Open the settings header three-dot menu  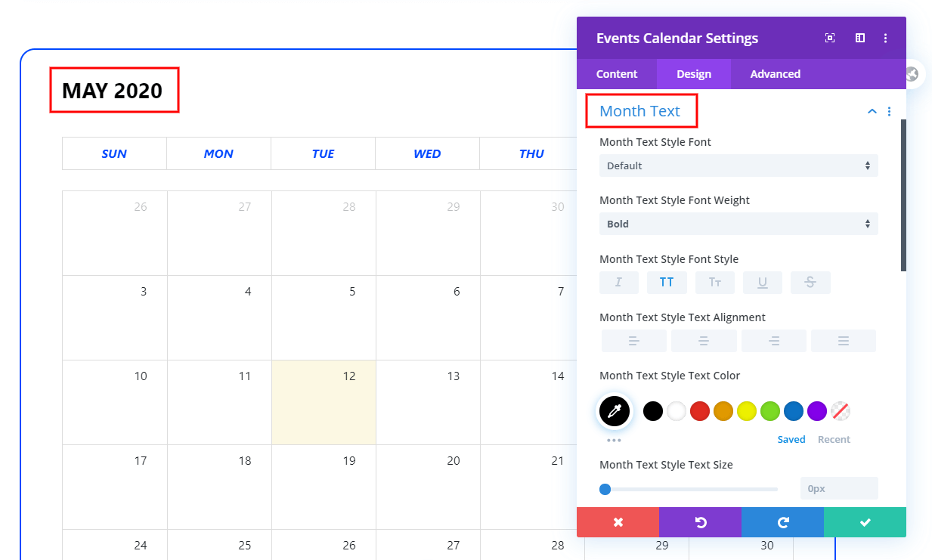click(886, 38)
